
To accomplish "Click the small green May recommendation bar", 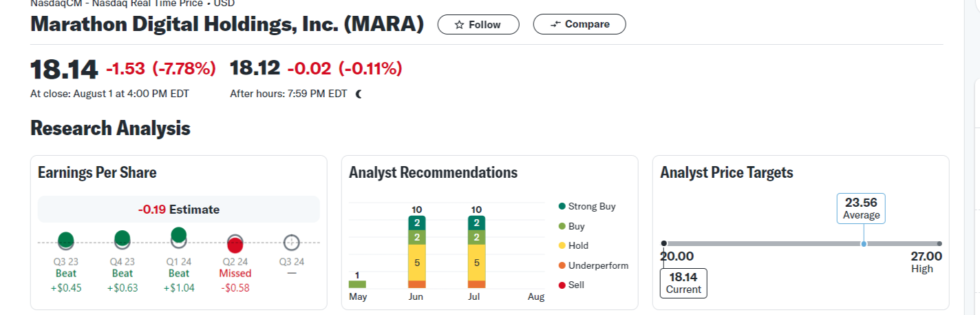I will coord(357,283).
